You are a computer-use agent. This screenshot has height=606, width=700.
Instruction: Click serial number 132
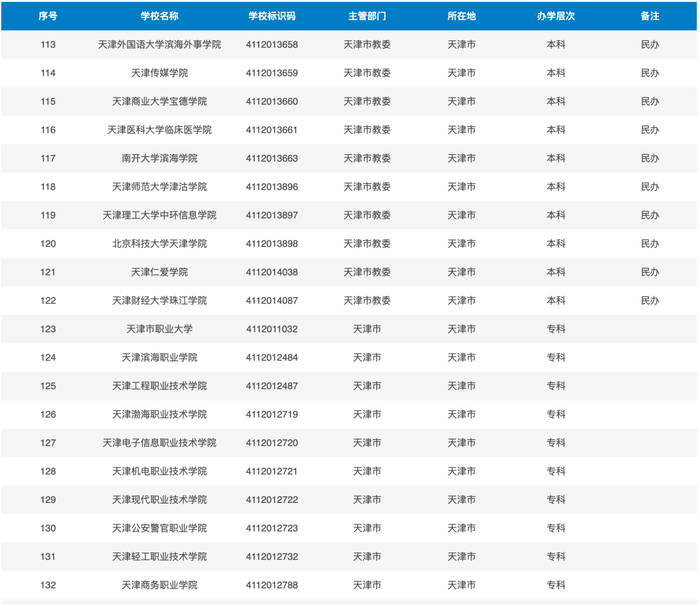tap(48, 585)
